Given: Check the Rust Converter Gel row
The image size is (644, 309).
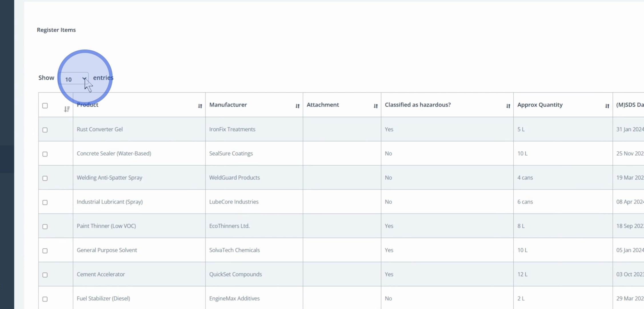Looking at the screenshot, I should (45, 130).
